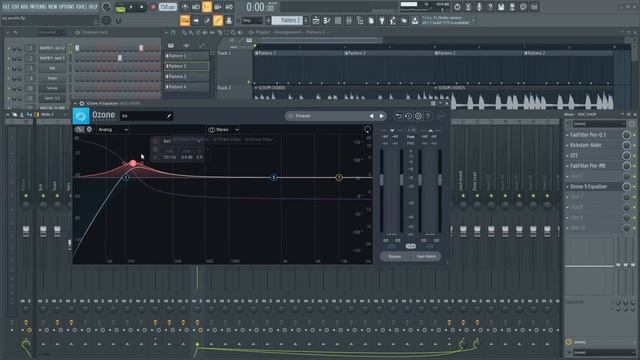Open the FILE menu
The width and height of the screenshot is (640, 360).
click(6, 7)
